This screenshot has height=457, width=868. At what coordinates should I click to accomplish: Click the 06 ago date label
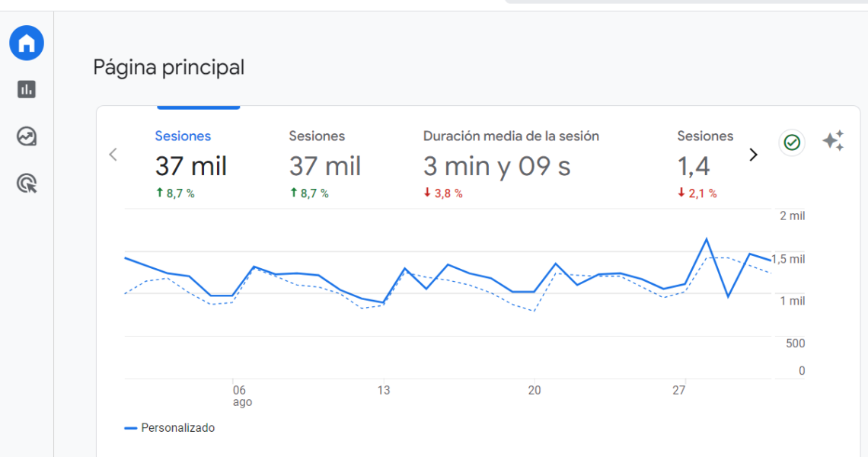(x=242, y=396)
